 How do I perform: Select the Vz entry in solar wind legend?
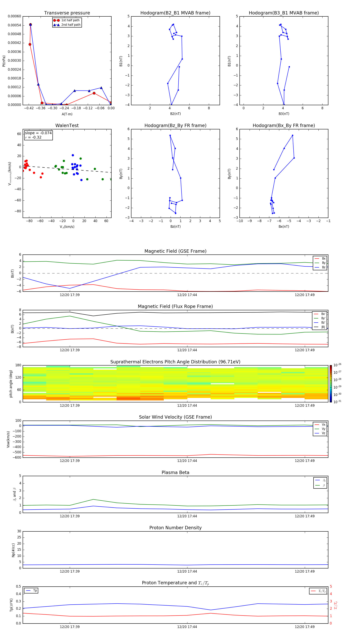[x=320, y=433]
